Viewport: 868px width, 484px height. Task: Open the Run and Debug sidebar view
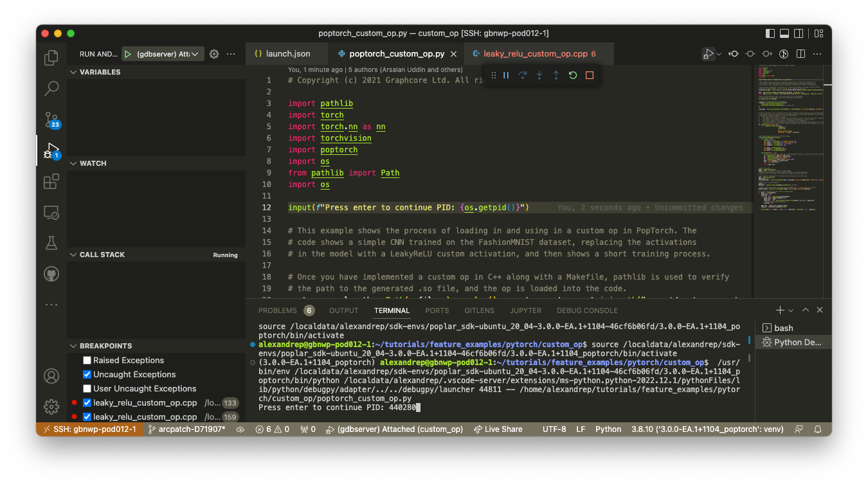pos(51,150)
